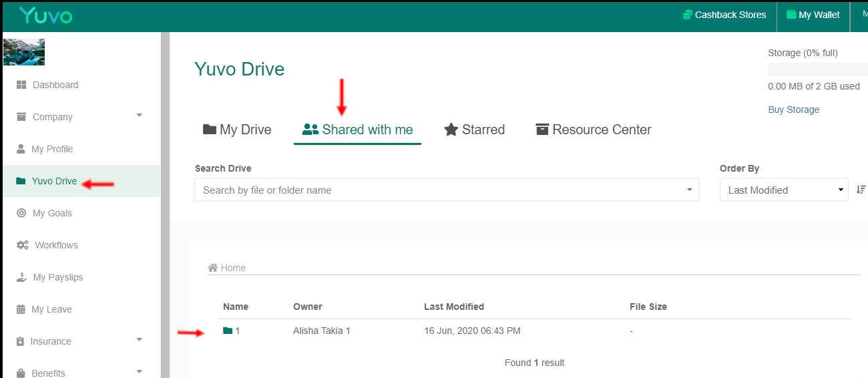Focus the Search Drive input field
The width and height of the screenshot is (868, 378).
[x=447, y=190]
